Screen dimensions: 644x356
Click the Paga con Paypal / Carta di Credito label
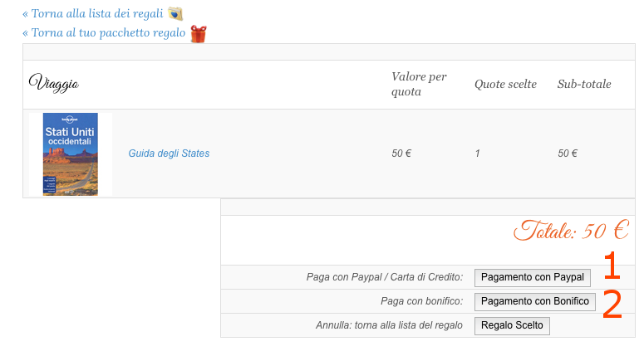[x=385, y=277]
